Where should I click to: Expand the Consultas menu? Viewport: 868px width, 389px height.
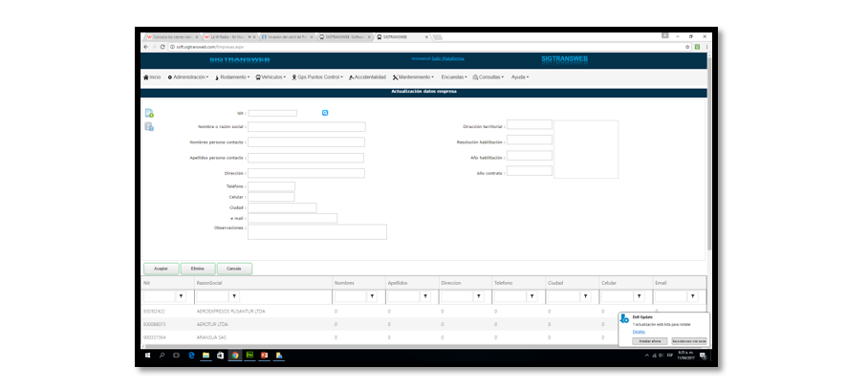click(x=488, y=76)
